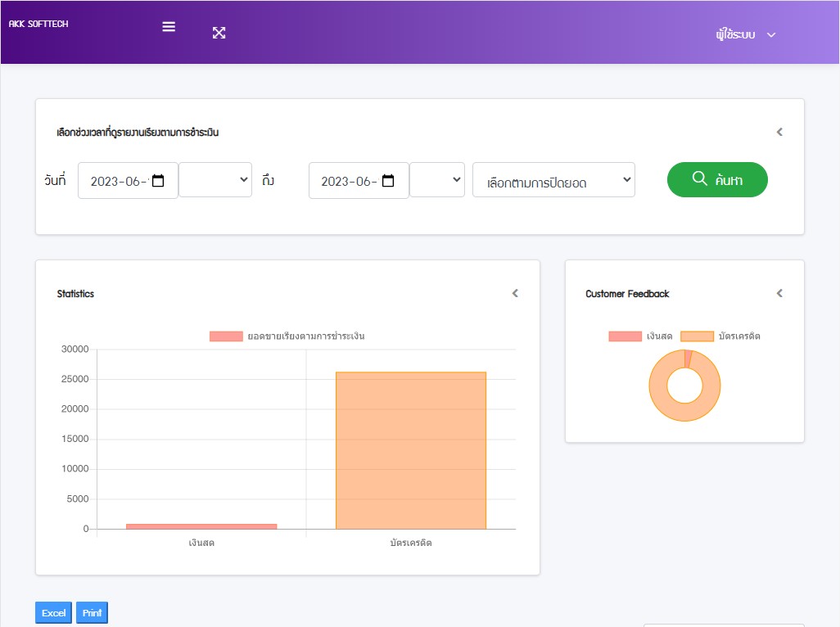Open the hamburger sidebar menu

169,26
